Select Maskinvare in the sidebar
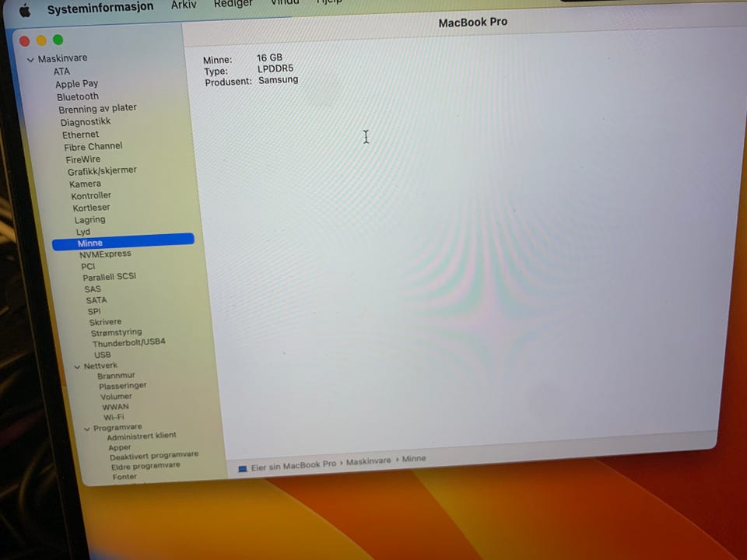 coord(62,58)
